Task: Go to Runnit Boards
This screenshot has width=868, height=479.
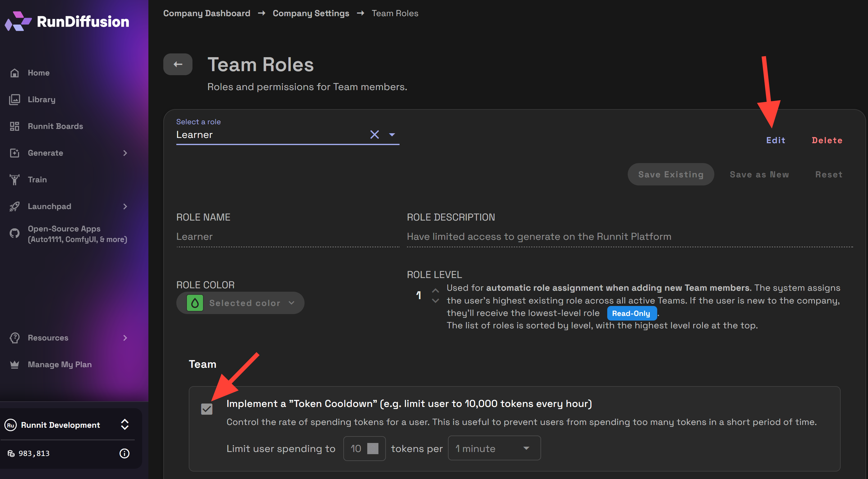Action: pos(55,126)
